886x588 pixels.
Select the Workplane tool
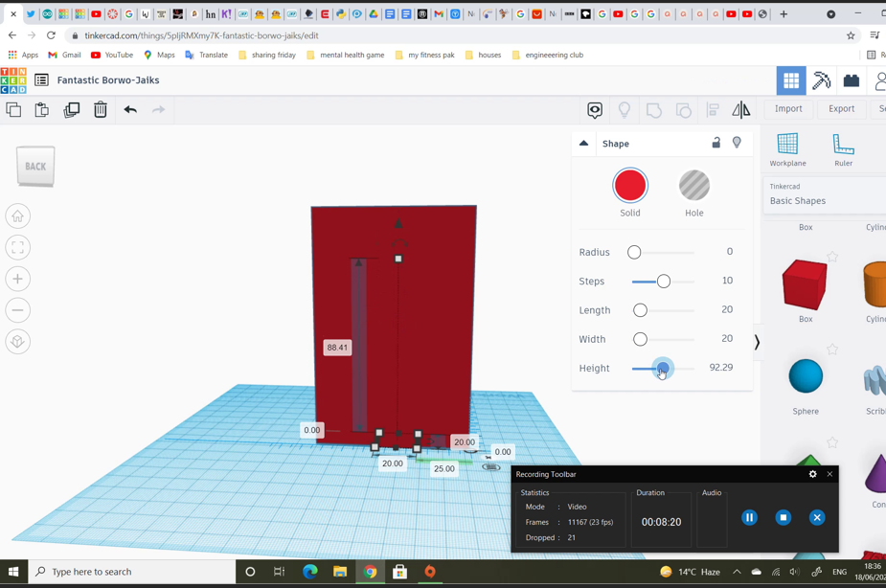[x=786, y=148]
